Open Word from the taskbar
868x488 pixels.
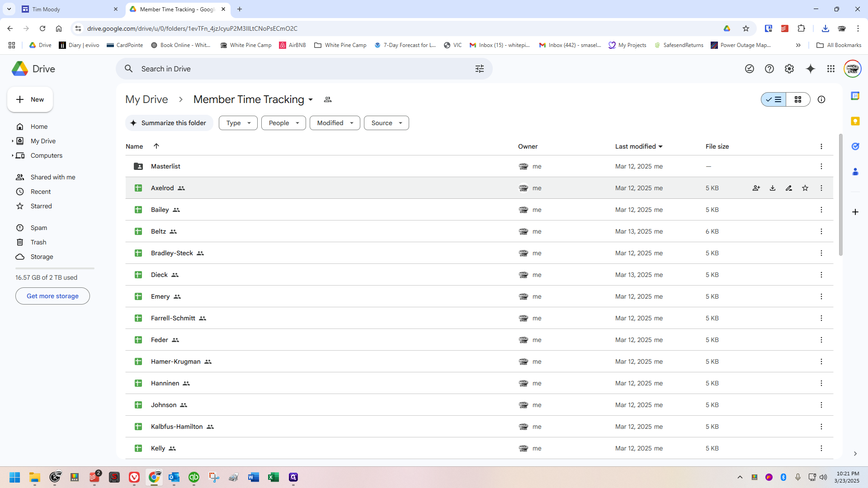click(x=254, y=477)
